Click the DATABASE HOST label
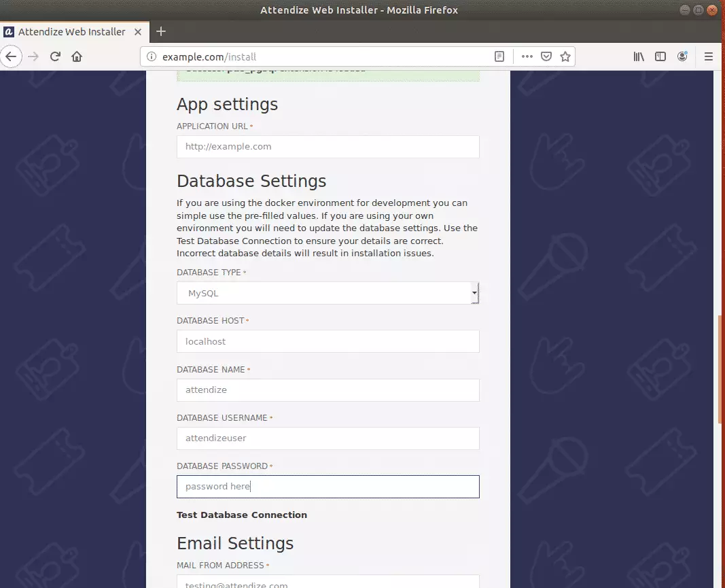This screenshot has height=588, width=725. click(211, 321)
